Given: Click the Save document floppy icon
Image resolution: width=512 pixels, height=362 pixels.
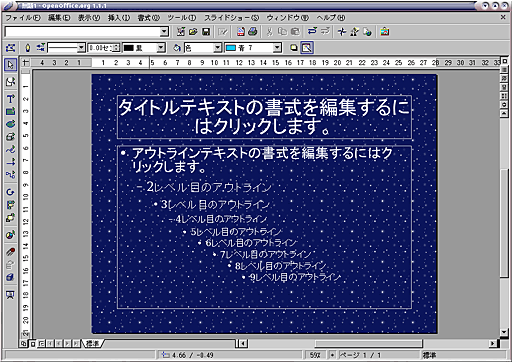Looking at the screenshot, I should [x=206, y=32].
